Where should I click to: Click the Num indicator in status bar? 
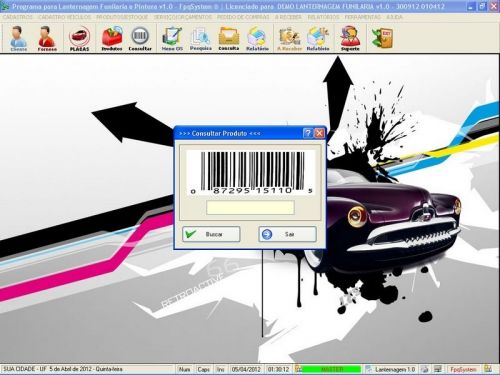click(x=184, y=369)
